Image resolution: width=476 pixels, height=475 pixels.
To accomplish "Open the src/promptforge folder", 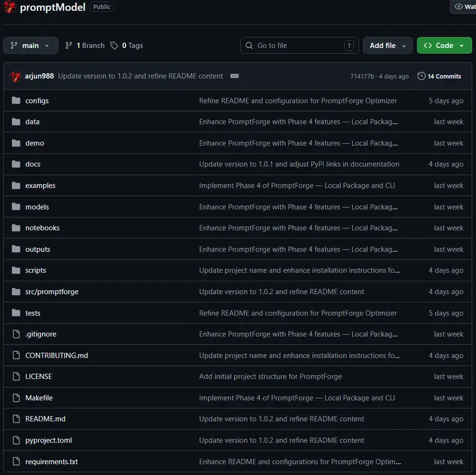I will pos(52,292).
